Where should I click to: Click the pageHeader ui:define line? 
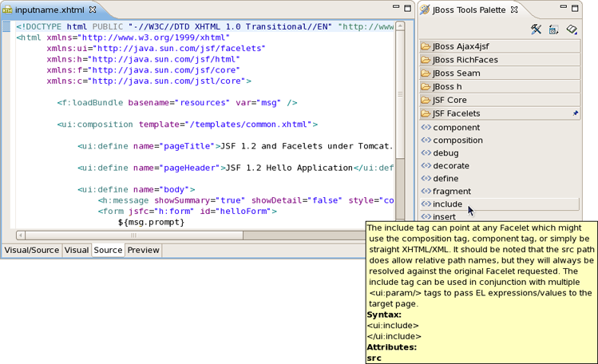pos(236,168)
